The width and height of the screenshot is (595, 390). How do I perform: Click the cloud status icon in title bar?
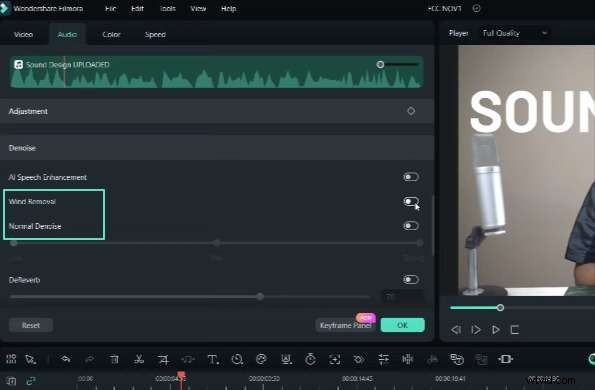(477, 8)
